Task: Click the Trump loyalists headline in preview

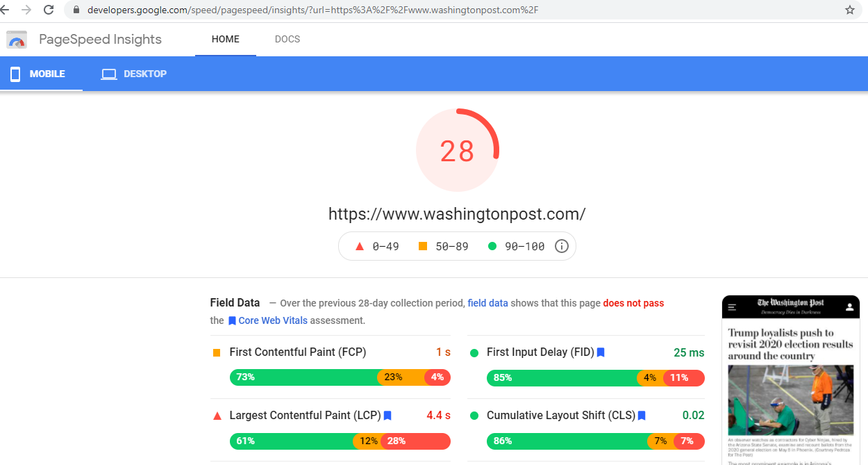Action: 790,344
